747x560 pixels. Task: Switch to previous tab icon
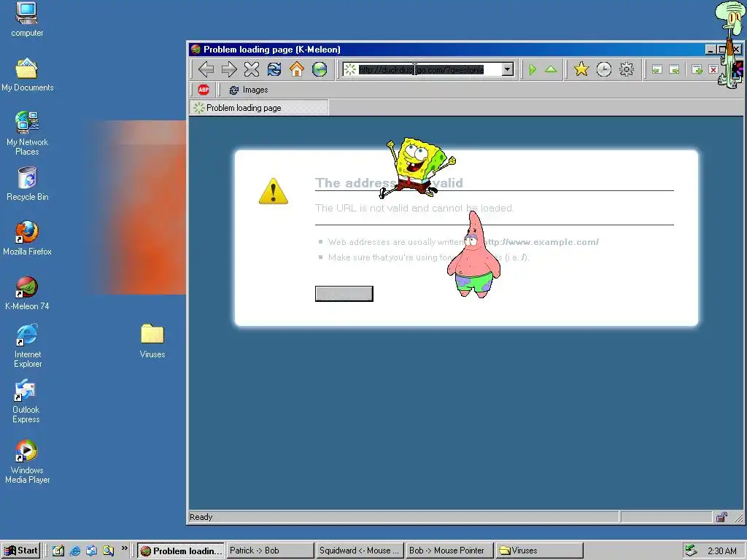pos(657,69)
